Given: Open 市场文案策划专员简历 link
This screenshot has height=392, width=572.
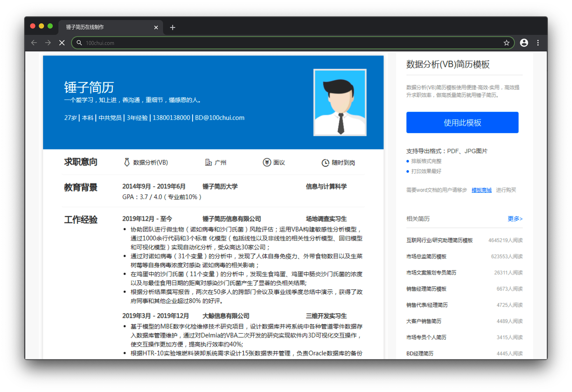Looking at the screenshot, I should coord(431,273).
